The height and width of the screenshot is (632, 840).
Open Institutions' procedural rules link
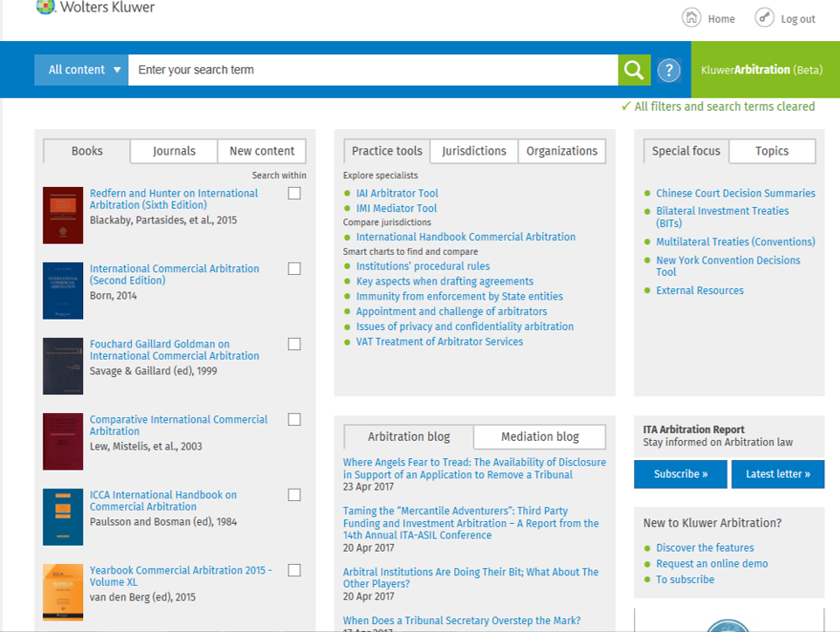tap(423, 266)
